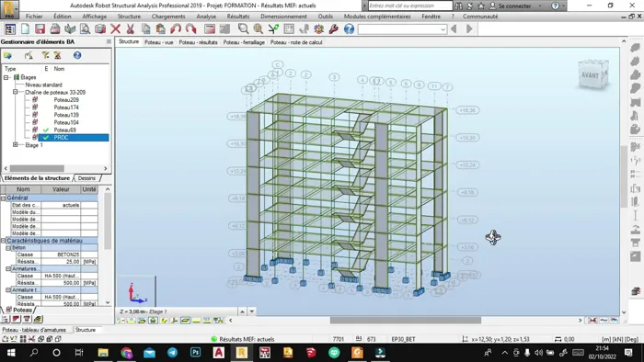This screenshot has width=644, height=362.
Task: Expand the Etage 1 tree node
Action: 16,145
